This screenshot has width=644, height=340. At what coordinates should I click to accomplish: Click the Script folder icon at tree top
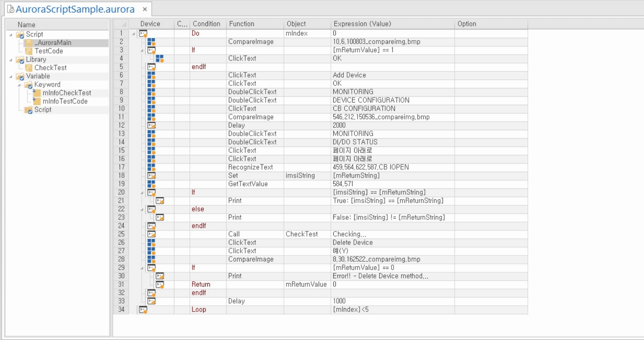(x=20, y=35)
